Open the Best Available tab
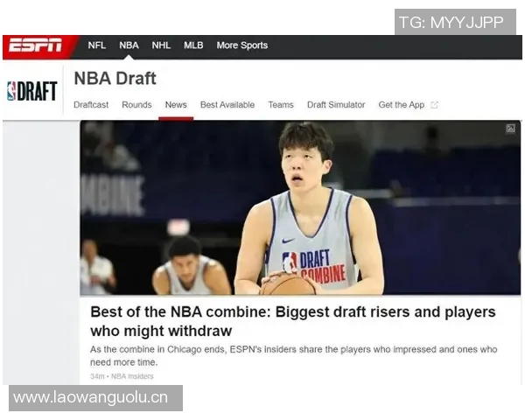This screenshot has width=525, height=420. (227, 105)
